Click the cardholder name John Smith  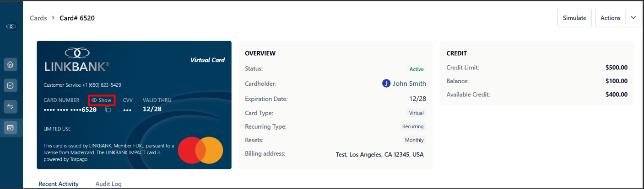pos(409,84)
